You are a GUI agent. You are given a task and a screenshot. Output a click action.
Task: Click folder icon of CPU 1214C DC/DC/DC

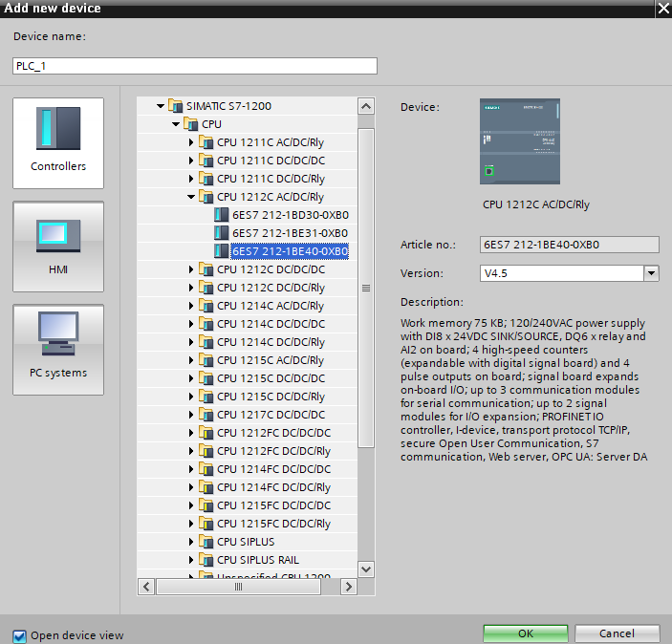(x=206, y=324)
